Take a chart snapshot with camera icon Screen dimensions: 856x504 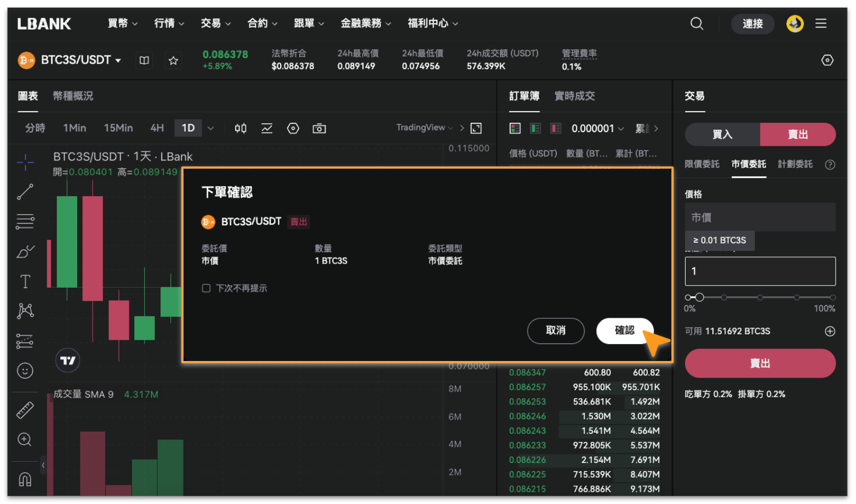[319, 128]
